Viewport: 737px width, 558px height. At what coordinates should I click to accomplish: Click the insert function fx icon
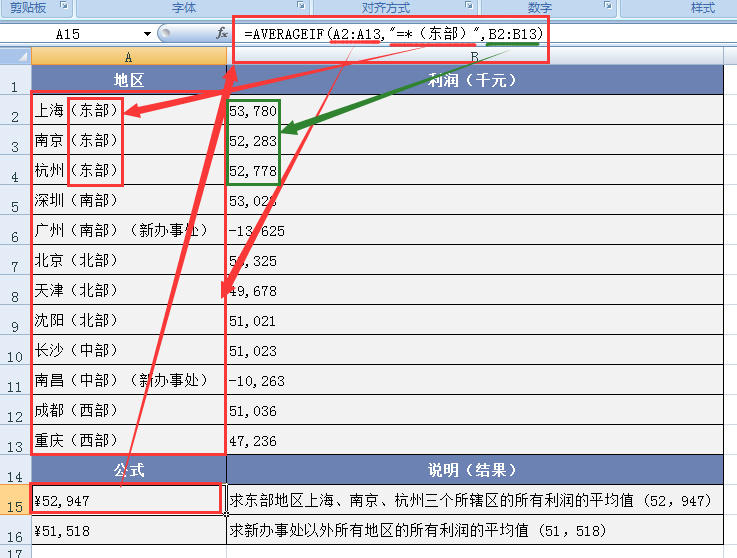(x=221, y=33)
